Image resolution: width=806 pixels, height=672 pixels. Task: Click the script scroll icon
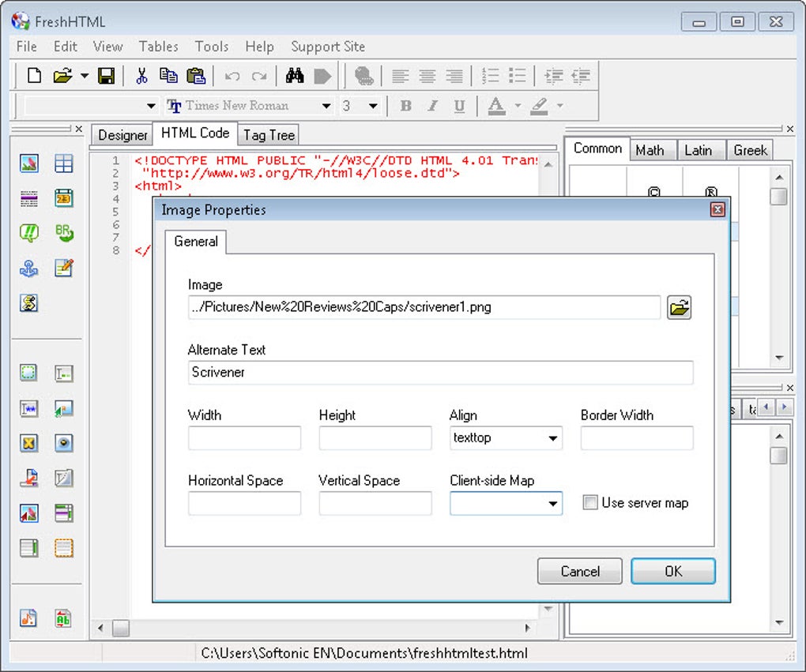click(28, 303)
